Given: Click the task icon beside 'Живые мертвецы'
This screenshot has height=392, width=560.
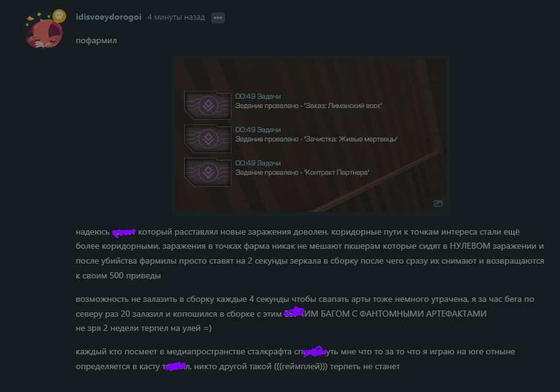Looking at the screenshot, I should coord(208,138).
